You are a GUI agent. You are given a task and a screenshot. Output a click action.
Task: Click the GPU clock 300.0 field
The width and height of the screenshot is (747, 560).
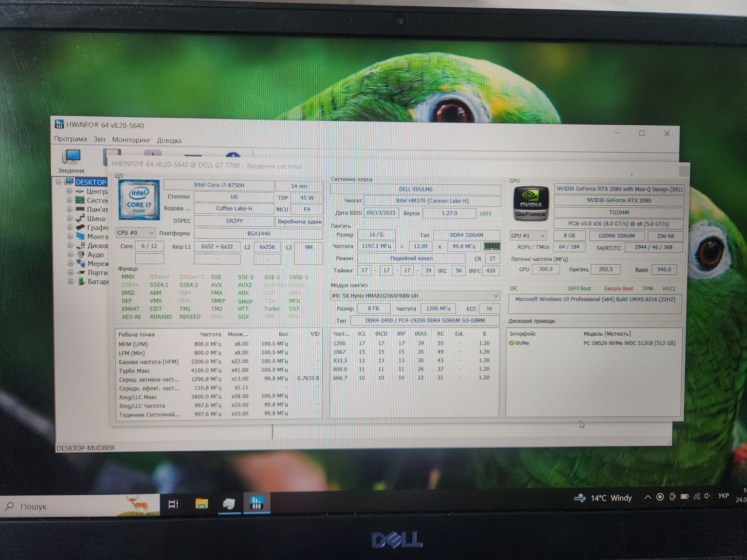pyautogui.click(x=545, y=269)
